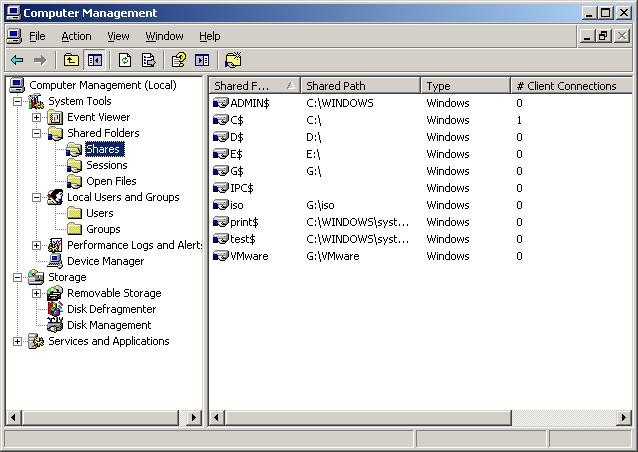This screenshot has height=452, width=638.
Task: Click the G:\VMware shared path cell
Action: 332,256
